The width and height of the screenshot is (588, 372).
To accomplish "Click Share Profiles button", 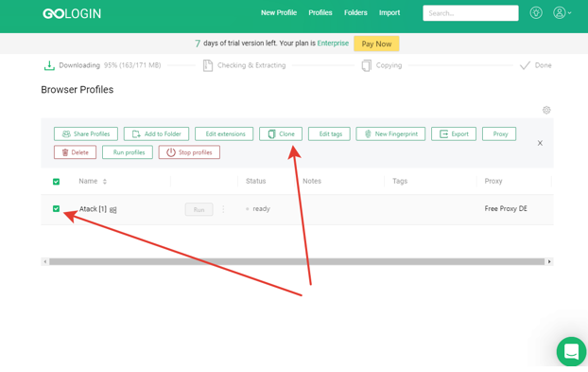I will click(x=86, y=134).
